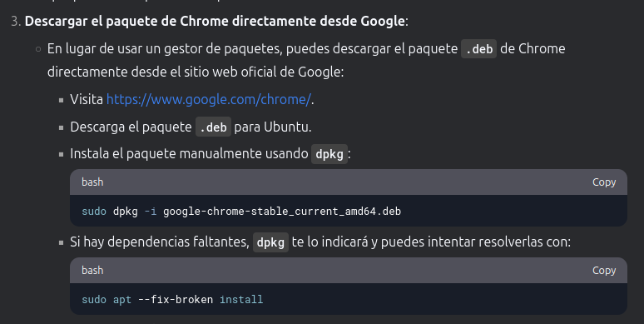644x324 pixels.
Task: Click the bash label above apt command
Action: [x=92, y=271]
